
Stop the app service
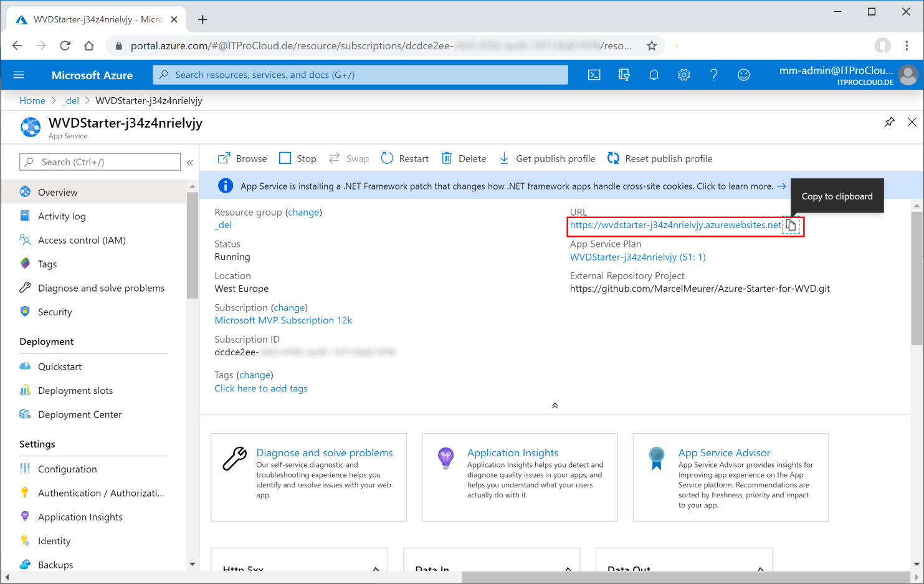point(298,158)
